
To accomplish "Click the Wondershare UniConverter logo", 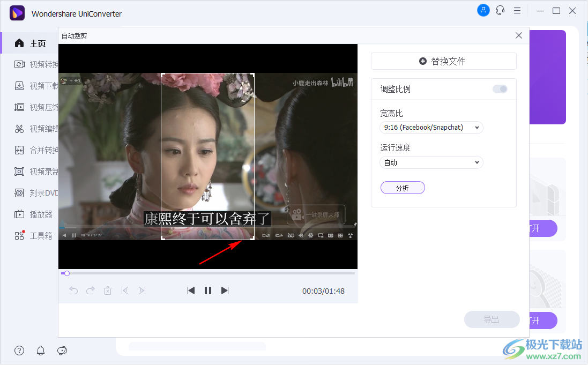I will pyautogui.click(x=17, y=13).
